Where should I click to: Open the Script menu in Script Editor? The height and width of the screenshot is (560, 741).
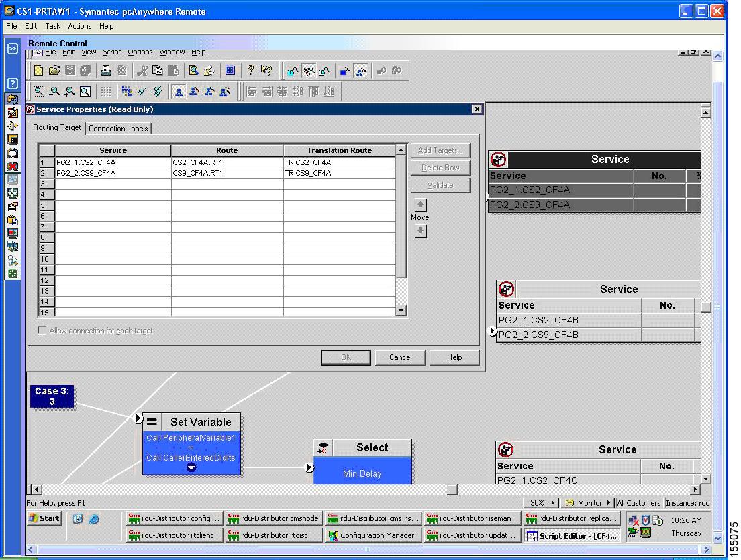112,52
